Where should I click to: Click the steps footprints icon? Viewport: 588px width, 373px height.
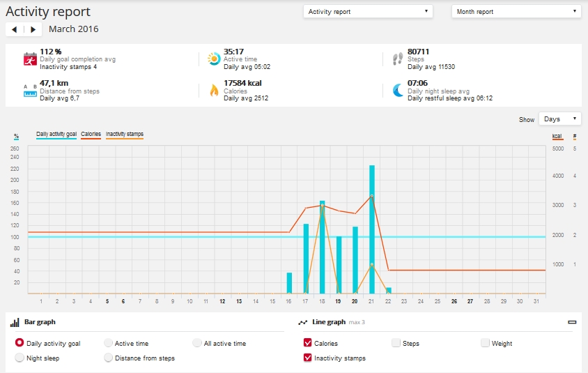tap(397, 59)
